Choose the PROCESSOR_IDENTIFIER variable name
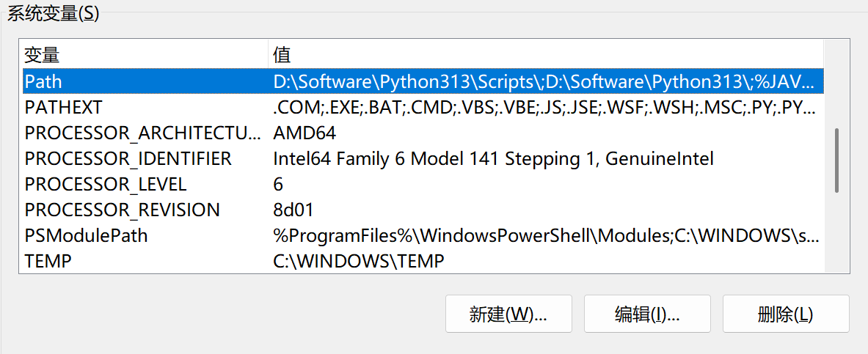The width and height of the screenshot is (868, 354). coord(128,158)
